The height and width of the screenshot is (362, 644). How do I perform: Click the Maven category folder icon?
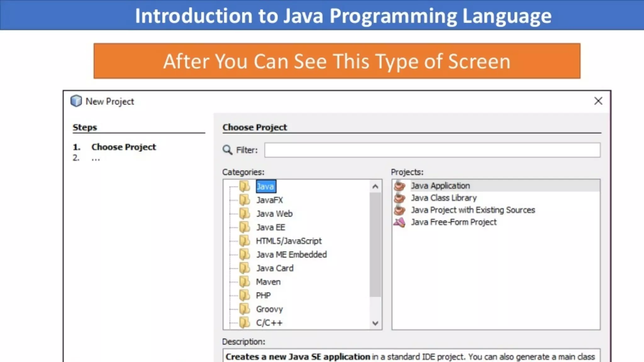(245, 282)
